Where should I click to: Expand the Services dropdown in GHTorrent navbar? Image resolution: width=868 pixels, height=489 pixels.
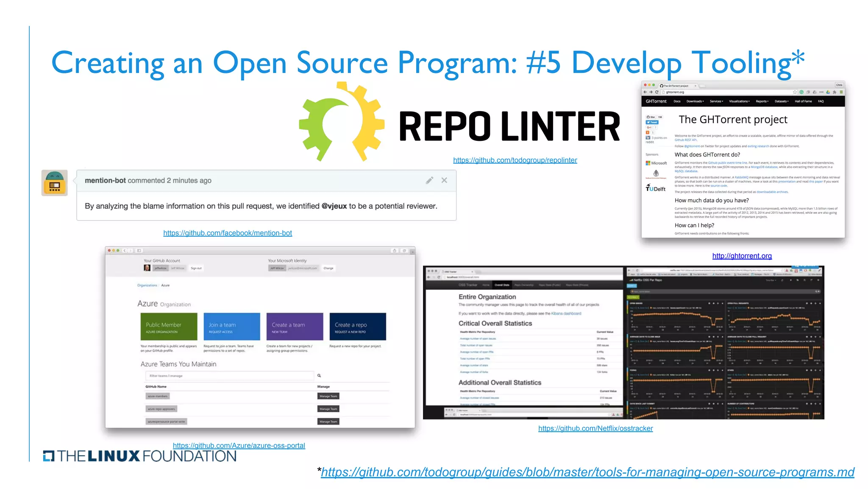coord(716,101)
